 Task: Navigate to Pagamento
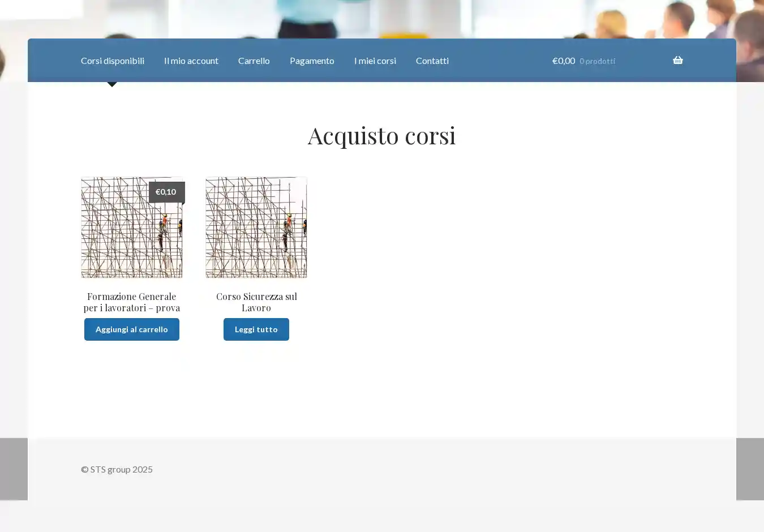[312, 61]
